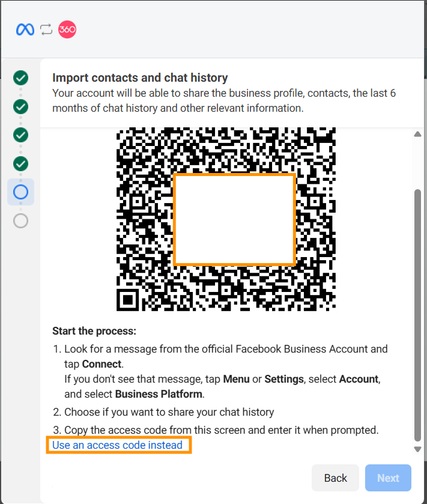Click the vertical scrollbar thumb
The image size is (427, 504).
pos(417,315)
